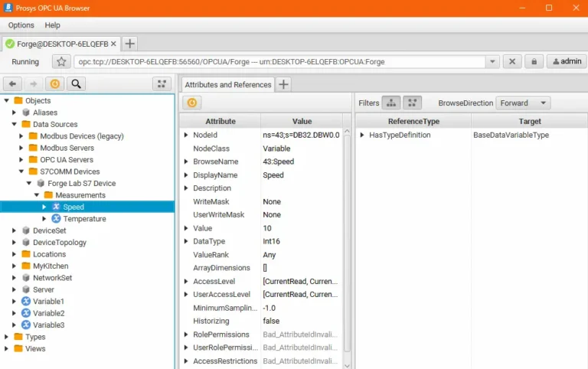Click the Historizing value false
This screenshot has height=369, width=588.
pos(271,321)
